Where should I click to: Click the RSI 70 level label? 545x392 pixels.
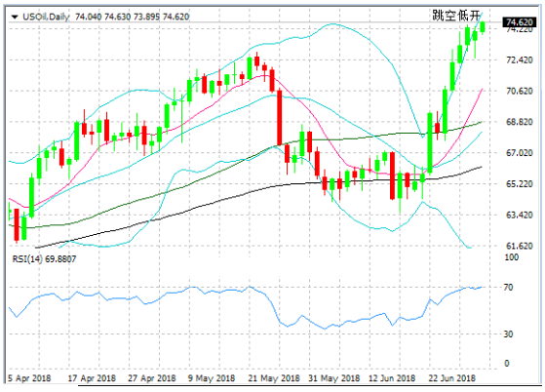508,287
